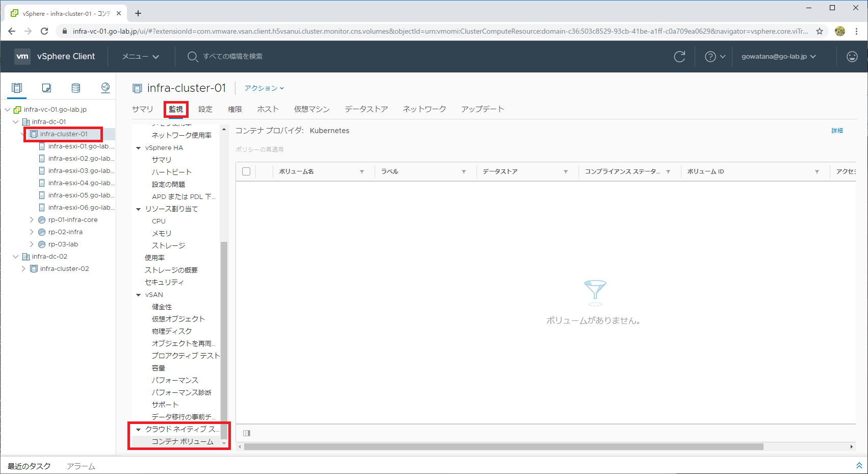Open the アラーム panel tab
Screen dimensions: 868x474
(81, 466)
